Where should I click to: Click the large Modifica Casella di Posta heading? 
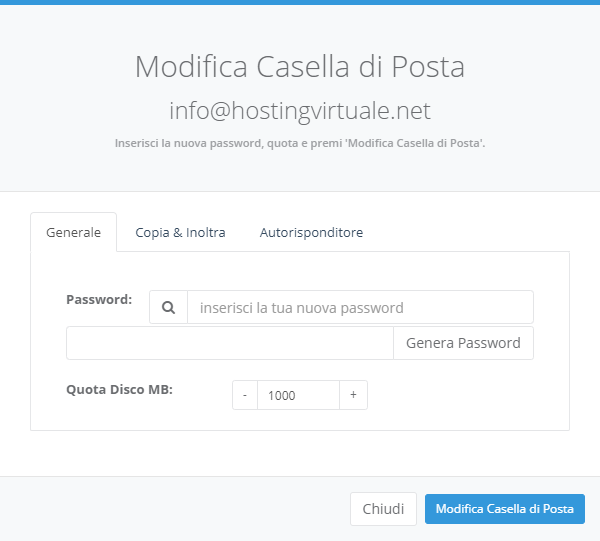[x=300, y=67]
